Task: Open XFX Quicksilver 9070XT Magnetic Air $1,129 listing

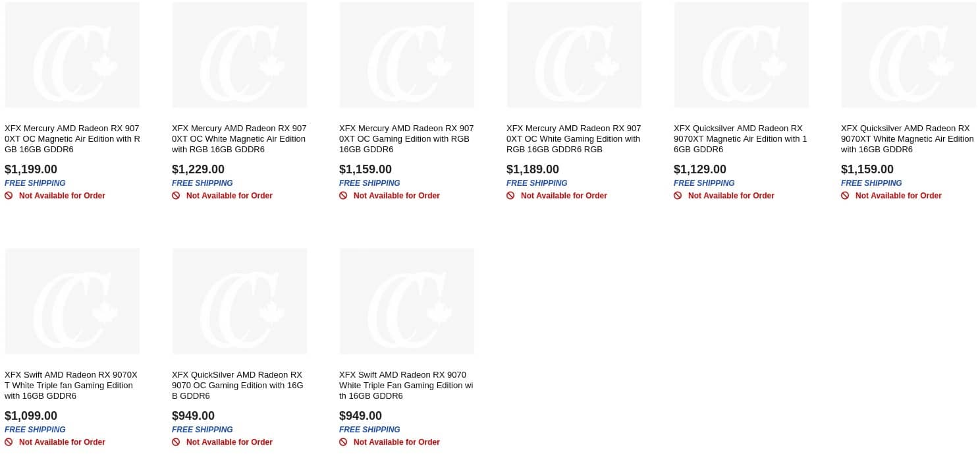Action: click(740, 139)
